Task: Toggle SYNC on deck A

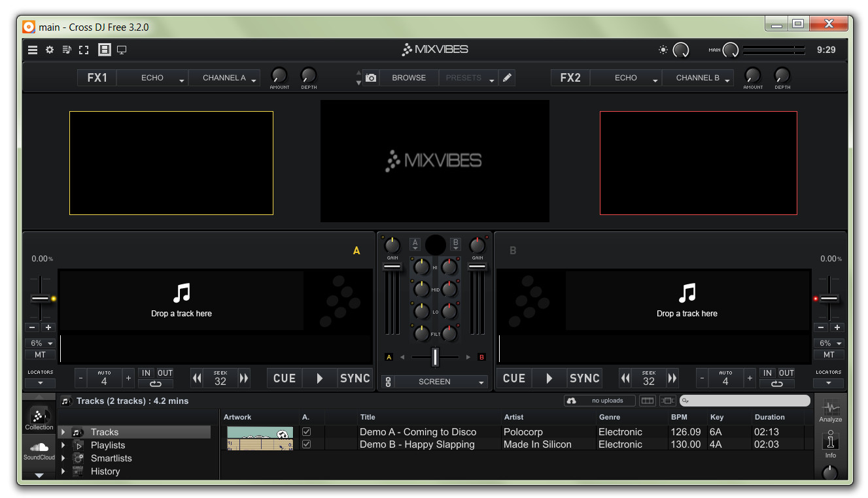Action: (355, 378)
